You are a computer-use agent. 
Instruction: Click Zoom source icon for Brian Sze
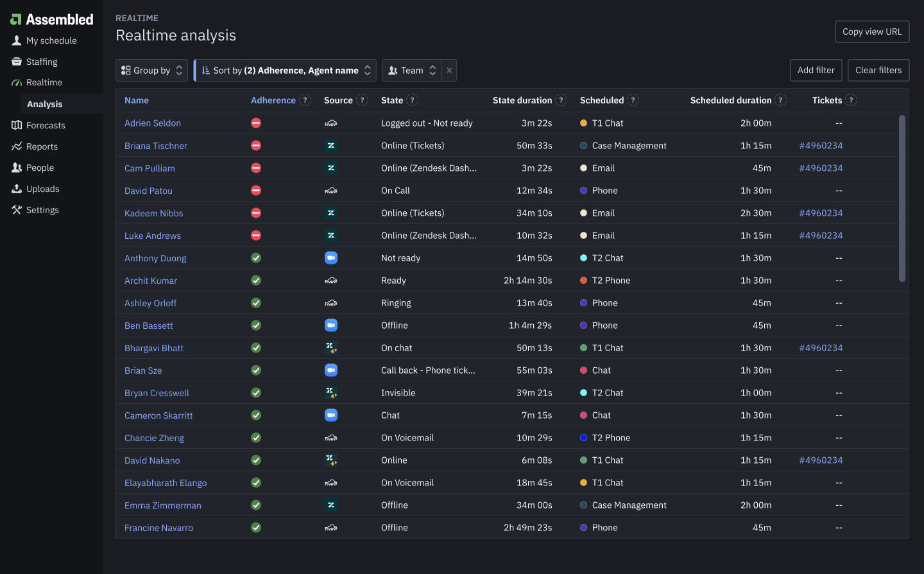(x=331, y=370)
